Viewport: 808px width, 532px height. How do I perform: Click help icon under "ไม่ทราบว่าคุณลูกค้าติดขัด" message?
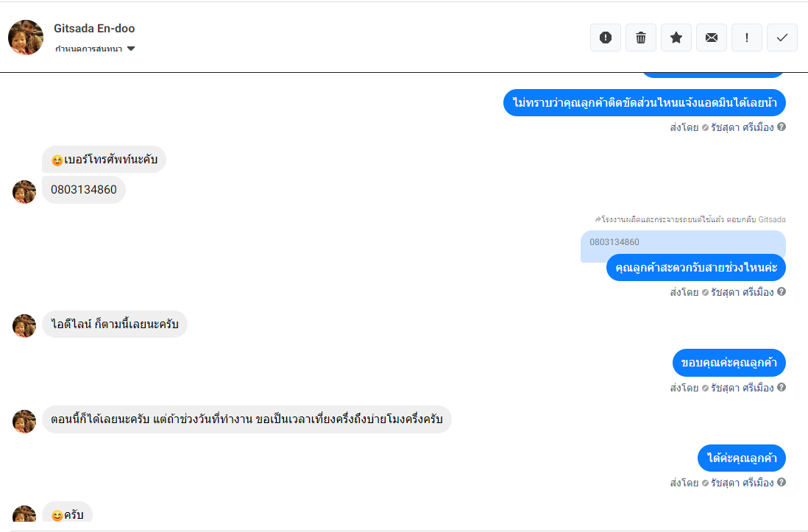(782, 127)
